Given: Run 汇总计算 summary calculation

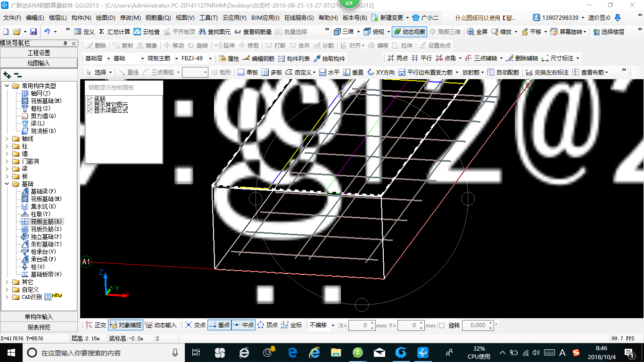Looking at the screenshot, I should point(115,32).
